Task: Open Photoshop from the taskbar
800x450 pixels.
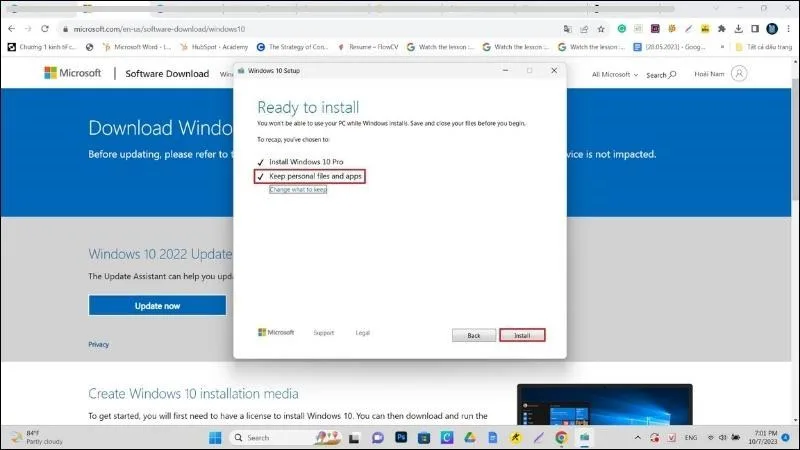Action: pos(401,437)
